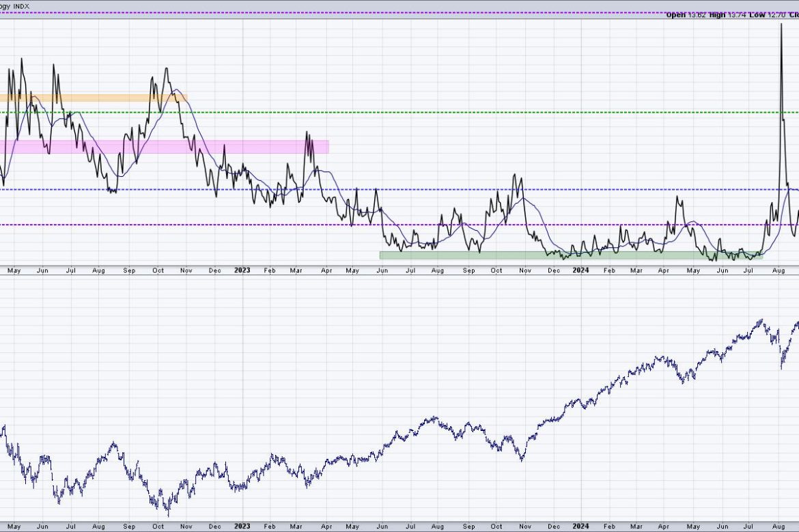The width and height of the screenshot is (799, 532).
Task: Select the March 2023 spike in upper chart
Action: point(307,133)
